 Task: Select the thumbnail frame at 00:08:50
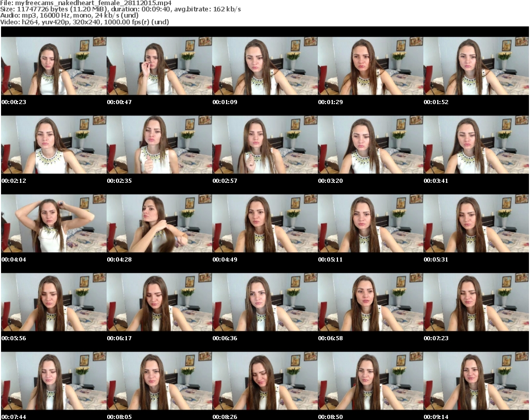click(371, 381)
